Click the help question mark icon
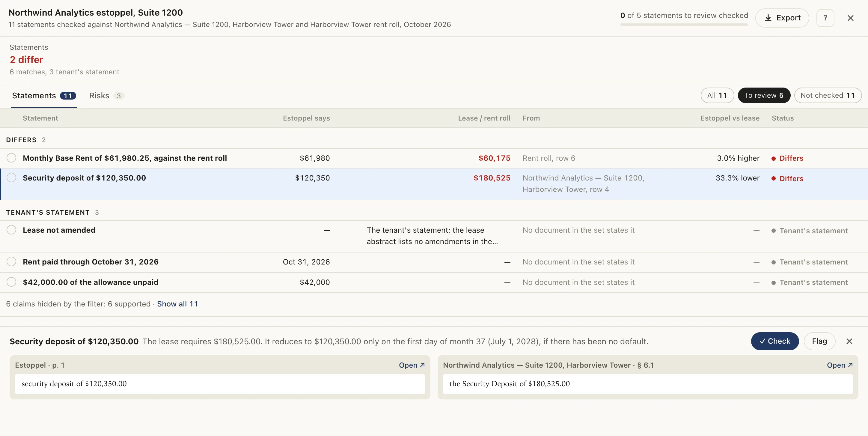Viewport: 868px width, 436px height. point(825,18)
